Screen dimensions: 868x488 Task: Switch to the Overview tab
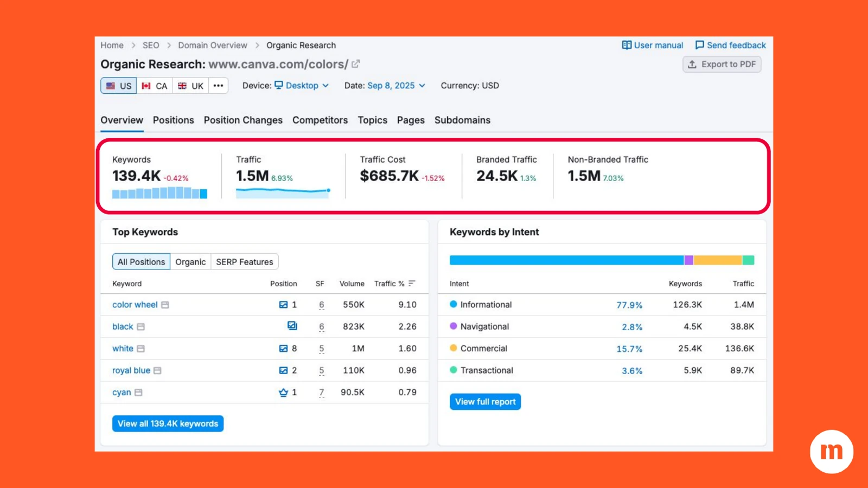click(122, 120)
